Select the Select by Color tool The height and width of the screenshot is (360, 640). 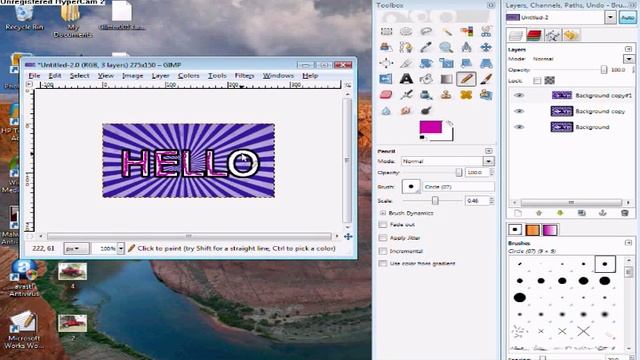[x=466, y=31]
